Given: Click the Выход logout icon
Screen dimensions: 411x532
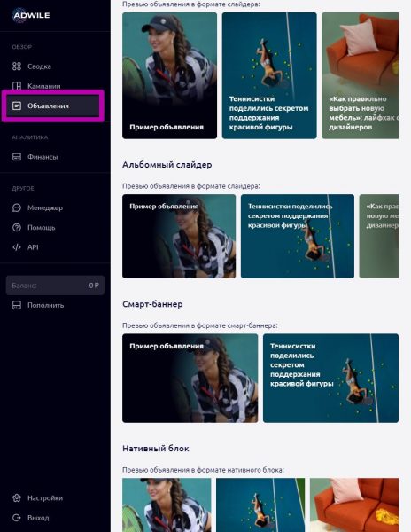Looking at the screenshot, I should pyautogui.click(x=17, y=518).
